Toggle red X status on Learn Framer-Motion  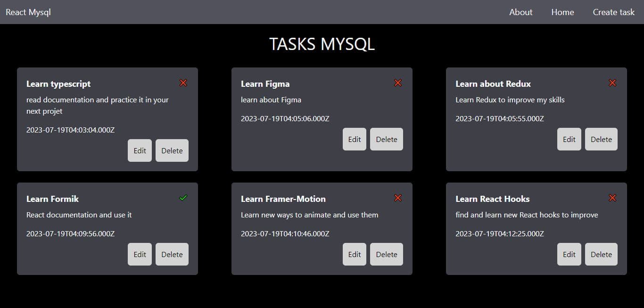(x=398, y=198)
